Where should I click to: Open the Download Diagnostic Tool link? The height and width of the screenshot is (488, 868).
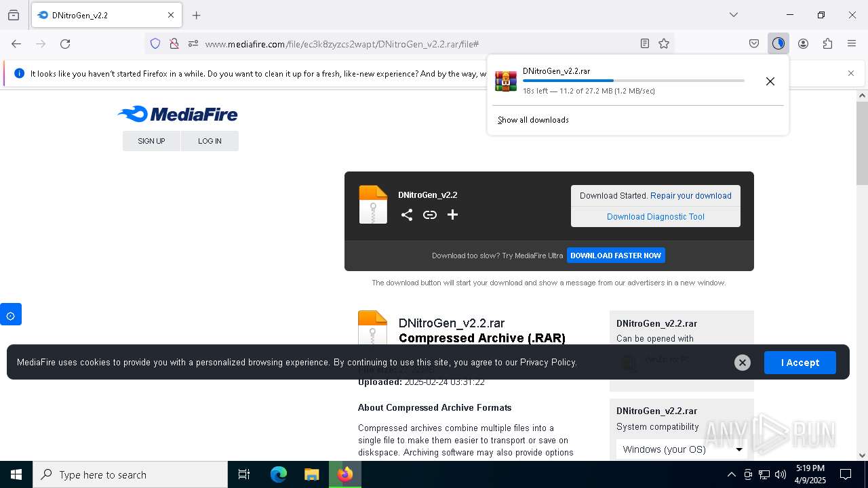(656, 217)
